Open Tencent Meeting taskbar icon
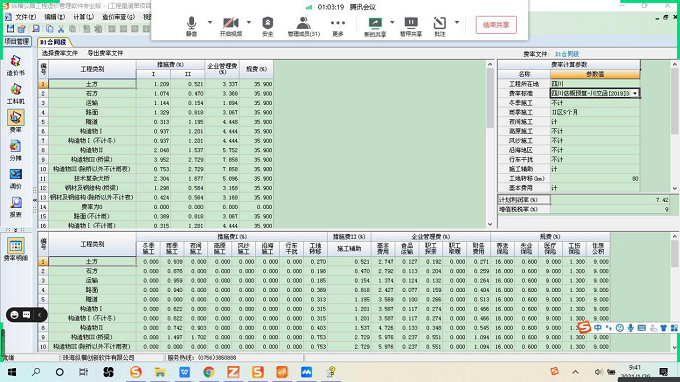Screen dimensions: 680x382 click(306, 372)
